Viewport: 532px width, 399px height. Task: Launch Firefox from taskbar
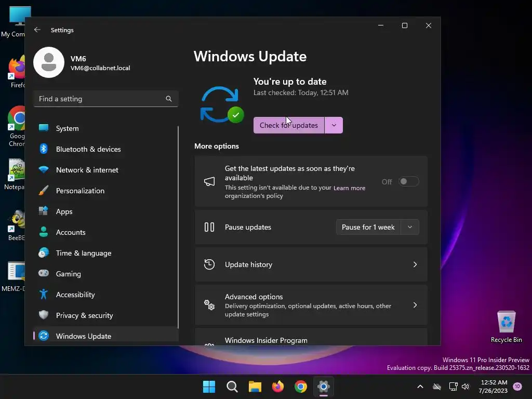278,387
